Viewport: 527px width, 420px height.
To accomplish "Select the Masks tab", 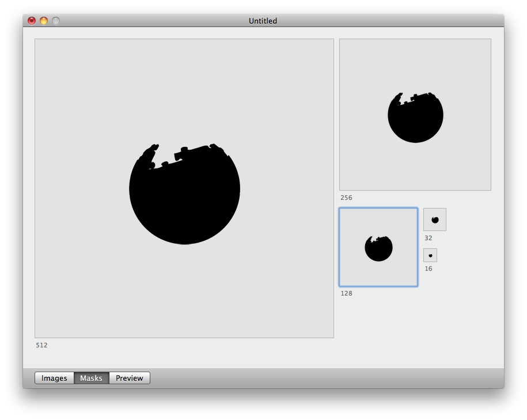I will click(x=91, y=378).
